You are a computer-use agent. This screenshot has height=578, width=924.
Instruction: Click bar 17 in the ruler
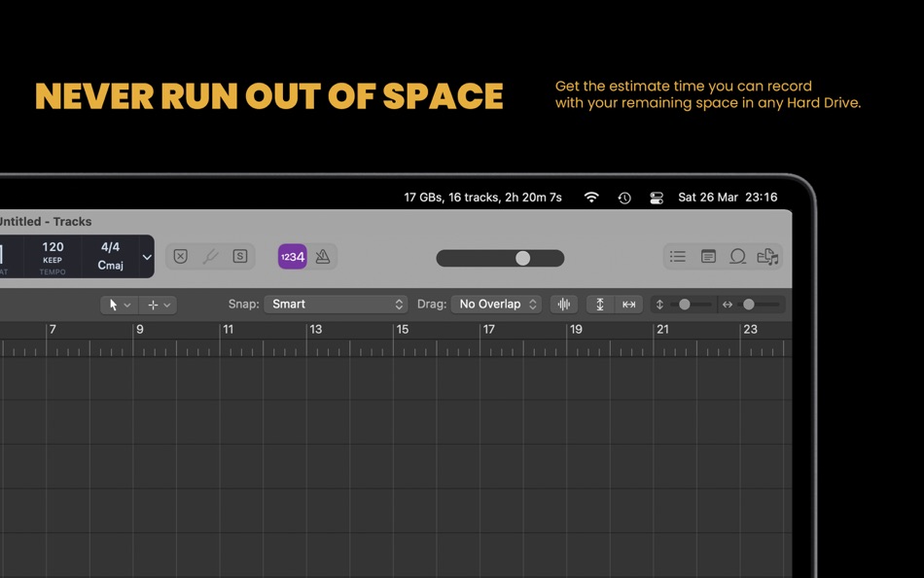[x=489, y=329]
